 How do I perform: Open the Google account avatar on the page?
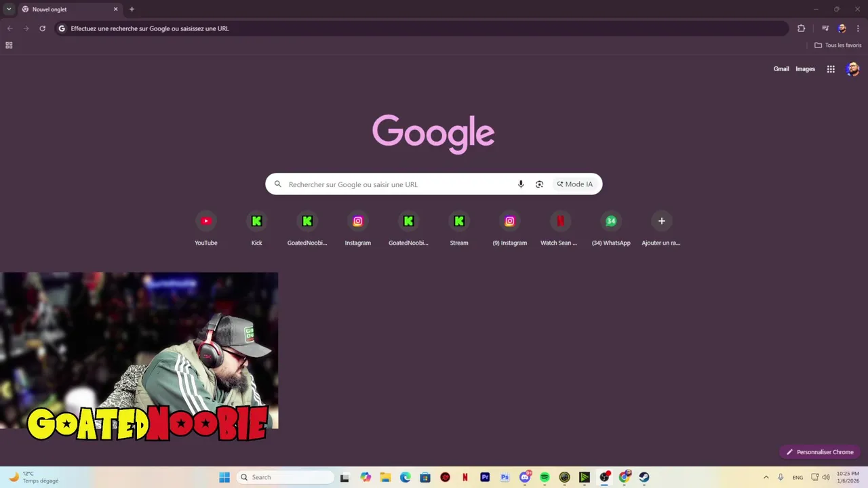click(852, 69)
